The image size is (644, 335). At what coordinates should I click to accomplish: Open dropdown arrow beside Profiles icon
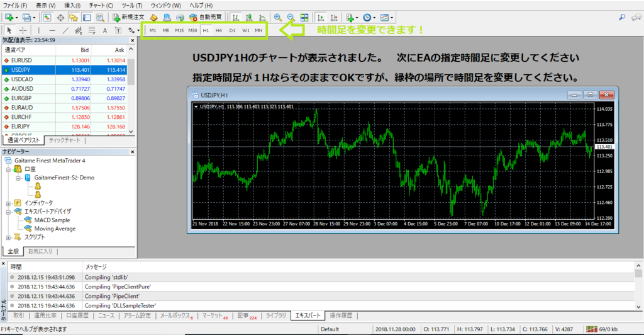(34, 18)
